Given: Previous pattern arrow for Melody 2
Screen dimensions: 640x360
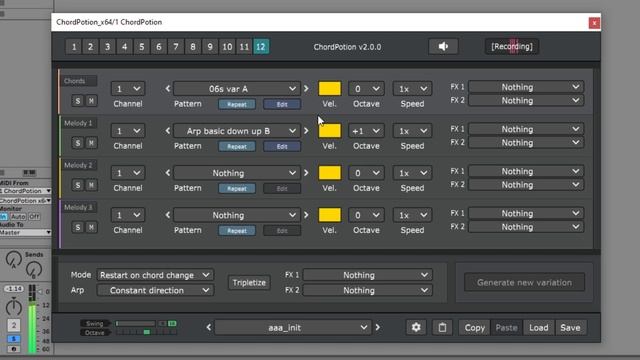Looking at the screenshot, I should 168,173.
